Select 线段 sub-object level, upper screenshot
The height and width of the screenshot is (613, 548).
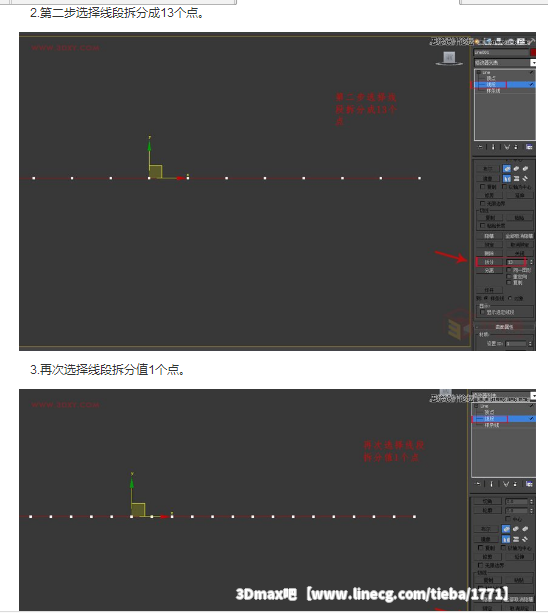point(491,84)
